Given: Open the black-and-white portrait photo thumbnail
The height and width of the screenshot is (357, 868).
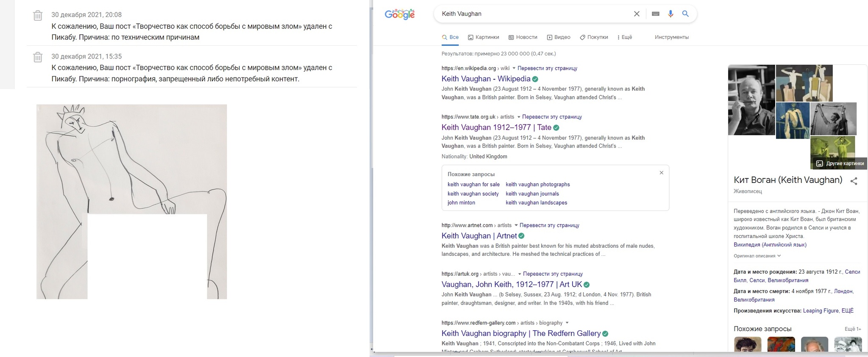Looking at the screenshot, I should (x=751, y=100).
